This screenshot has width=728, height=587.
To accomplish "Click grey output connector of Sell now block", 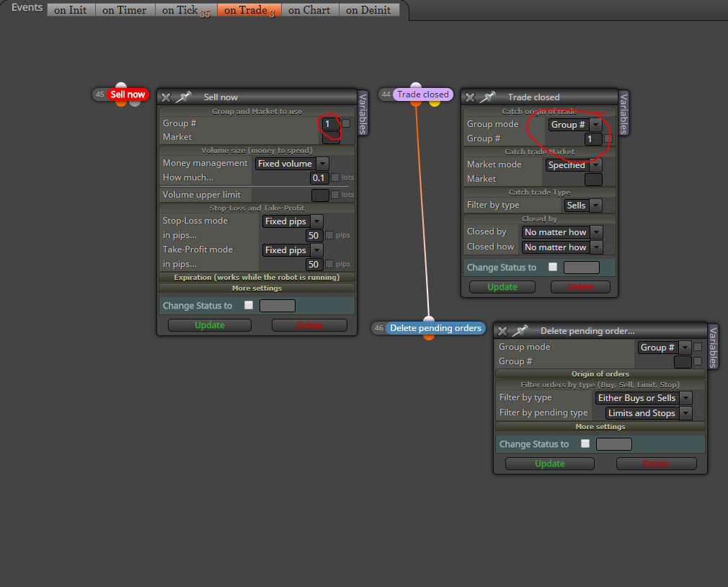I will pyautogui.click(x=135, y=103).
